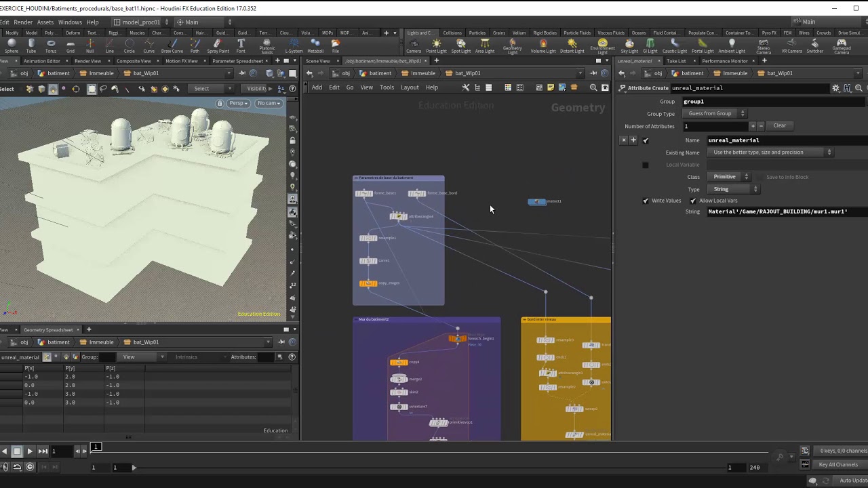Select the Font shelf tool
Viewport: 868px width, 488px height.
click(241, 46)
